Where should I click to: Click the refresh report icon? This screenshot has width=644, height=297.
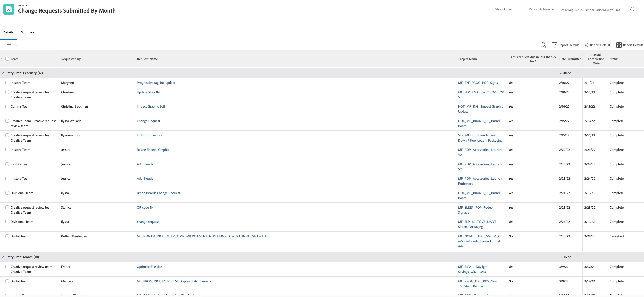[632, 9]
